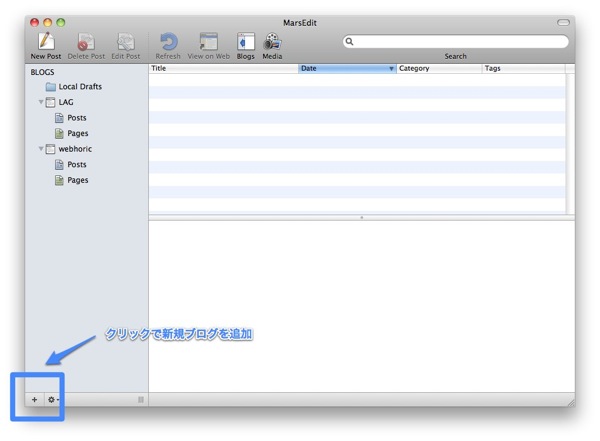Click the Edit Post toolbar icon

click(126, 42)
